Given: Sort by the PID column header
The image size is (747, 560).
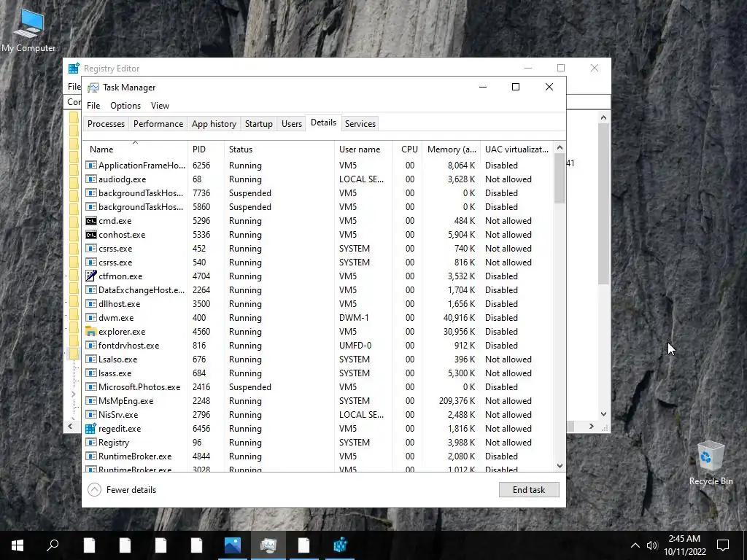Looking at the screenshot, I should coord(206,149).
